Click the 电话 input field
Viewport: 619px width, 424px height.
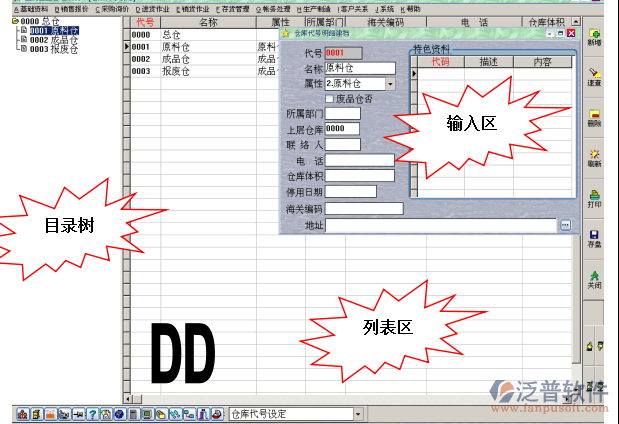[360, 160]
